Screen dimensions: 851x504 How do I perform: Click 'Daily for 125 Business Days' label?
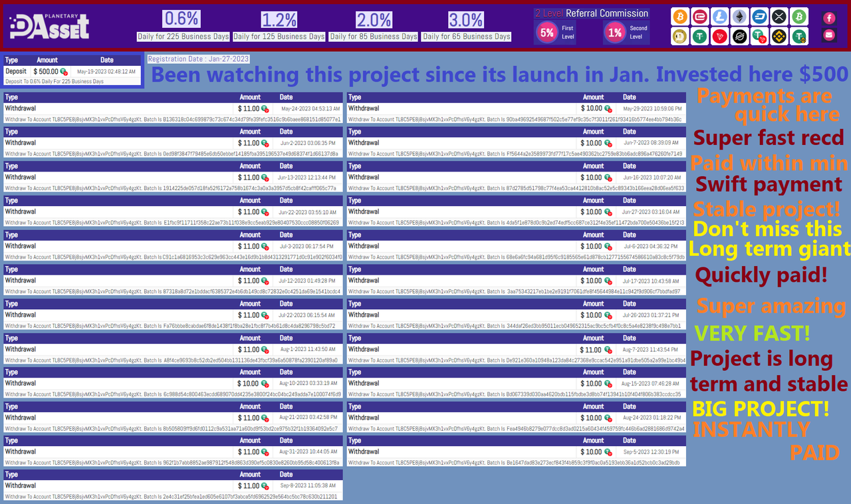(279, 37)
